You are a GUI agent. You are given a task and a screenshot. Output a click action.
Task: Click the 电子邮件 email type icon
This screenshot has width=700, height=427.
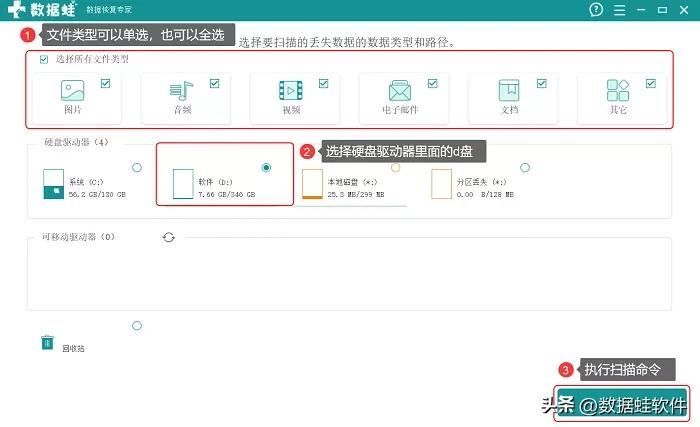[400, 91]
